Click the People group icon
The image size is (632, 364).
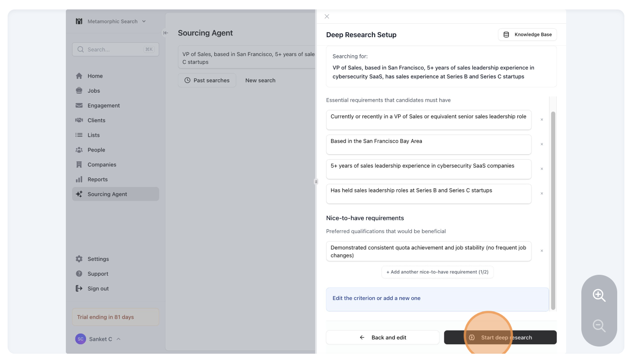tap(79, 150)
